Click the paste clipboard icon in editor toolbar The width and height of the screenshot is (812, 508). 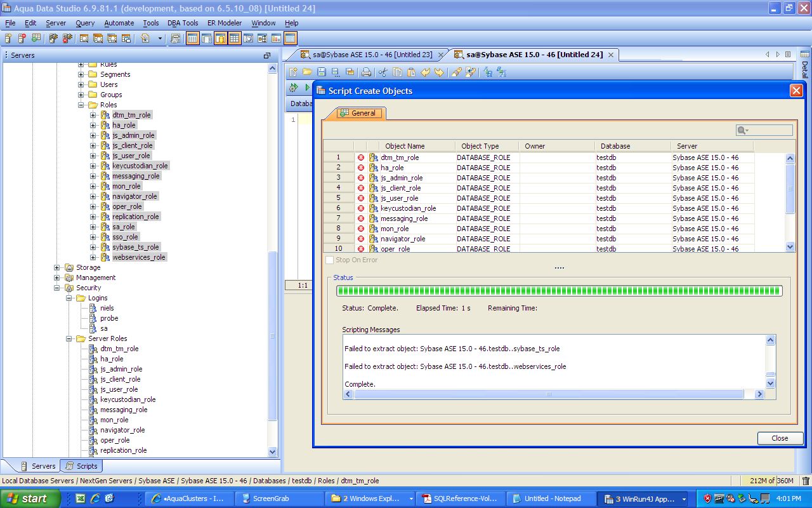(411, 72)
